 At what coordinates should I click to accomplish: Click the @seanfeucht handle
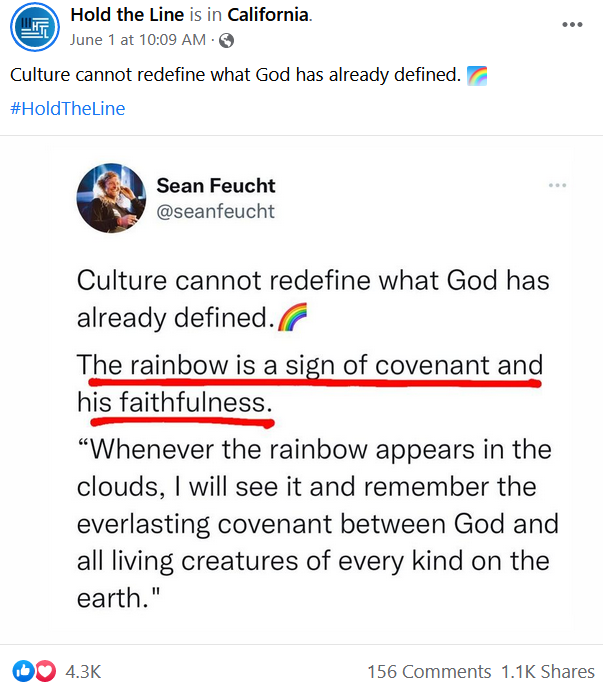(215, 210)
